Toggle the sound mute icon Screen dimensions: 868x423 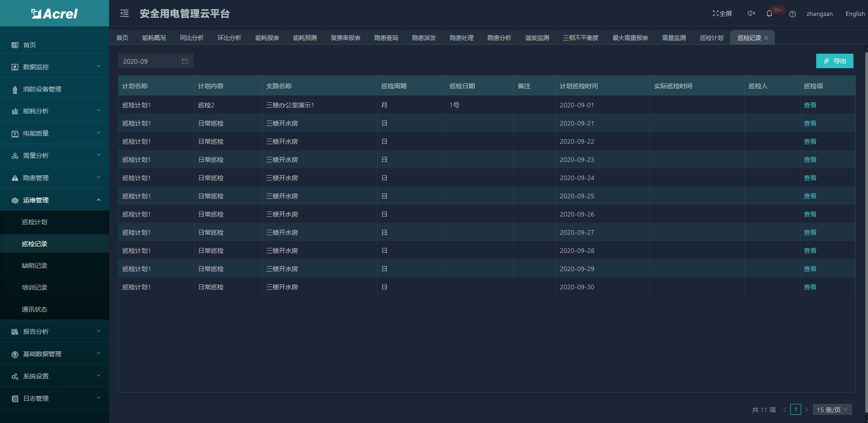tap(751, 14)
